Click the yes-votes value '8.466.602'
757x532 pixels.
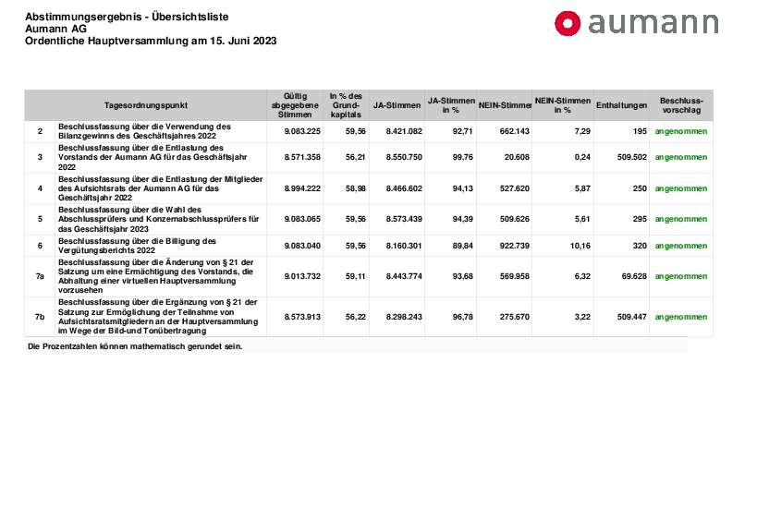[x=404, y=188]
